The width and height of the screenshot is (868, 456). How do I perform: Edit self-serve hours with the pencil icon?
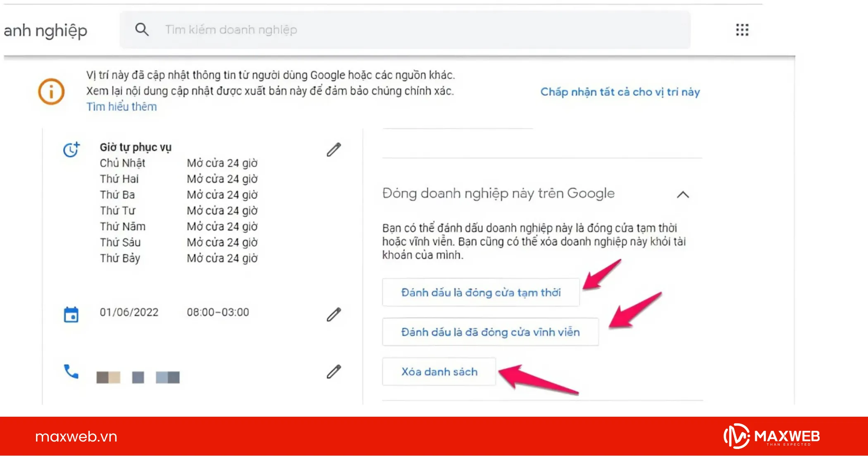[x=333, y=149]
